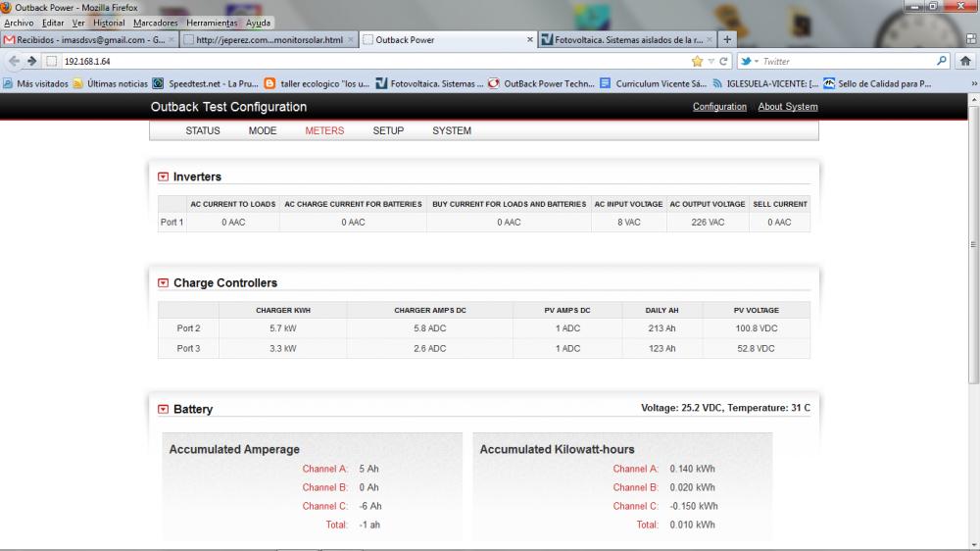Viewport: 980px width, 551px height.
Task: Open a new tab with the plus button
Action: [x=727, y=39]
